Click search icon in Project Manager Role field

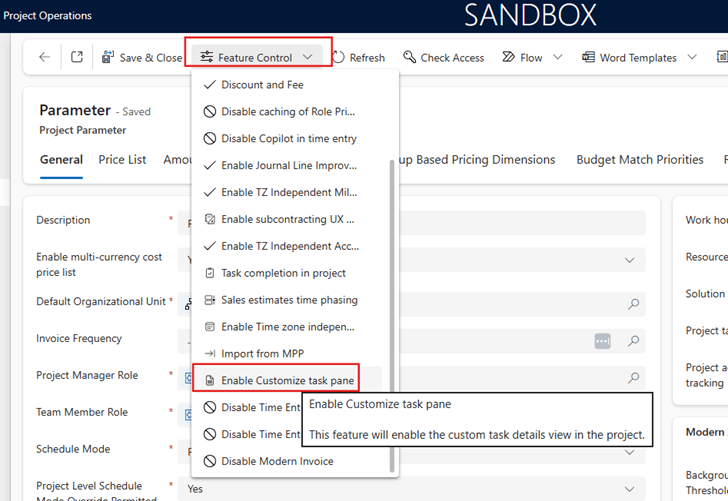point(633,378)
